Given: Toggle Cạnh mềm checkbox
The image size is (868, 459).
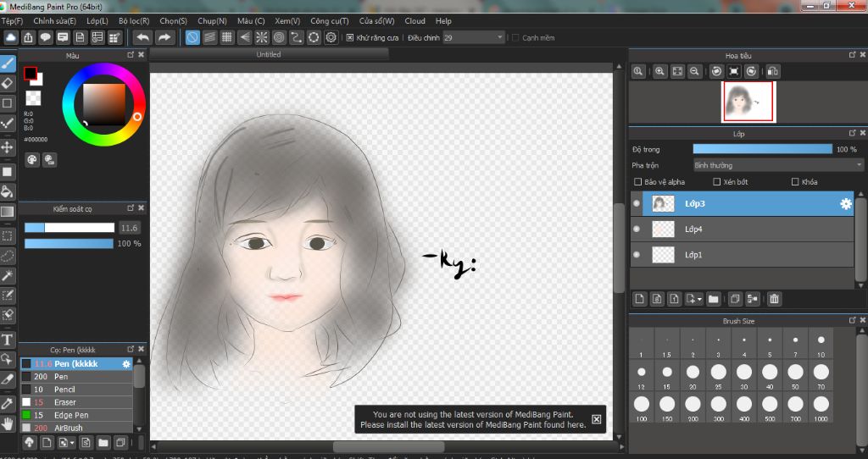Looking at the screenshot, I should (x=515, y=37).
